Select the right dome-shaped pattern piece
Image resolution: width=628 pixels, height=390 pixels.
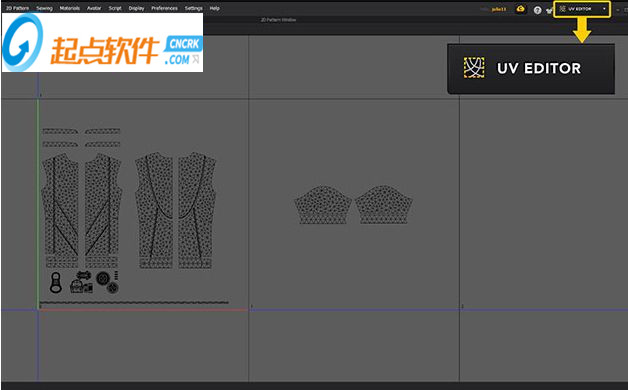[384, 204]
